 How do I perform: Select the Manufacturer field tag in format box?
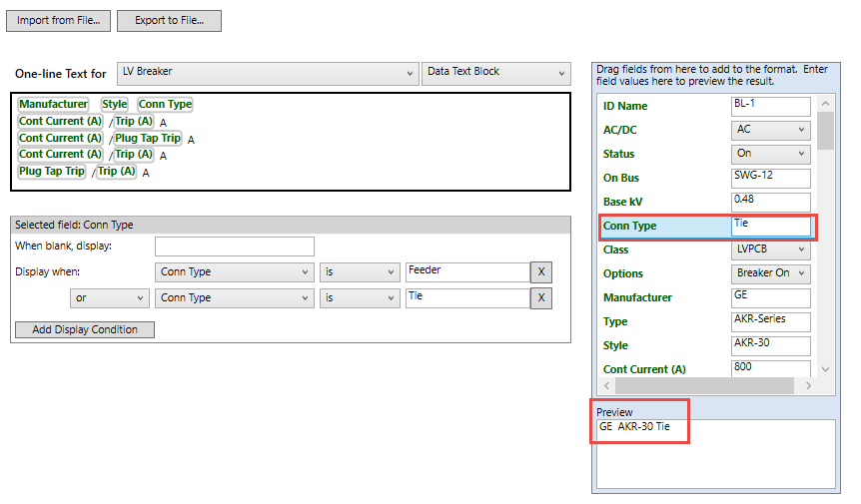click(x=53, y=105)
